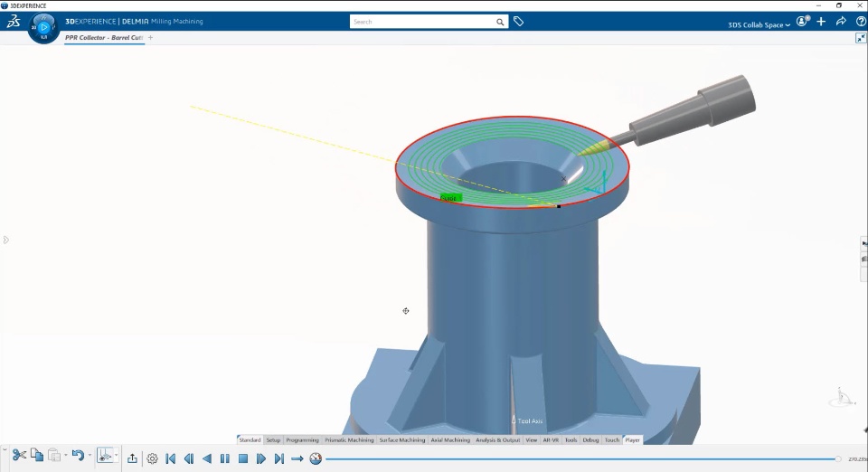Screen dimensions: 868x472
Task: Open dropdown beside the simulation view icon
Action: (116, 456)
